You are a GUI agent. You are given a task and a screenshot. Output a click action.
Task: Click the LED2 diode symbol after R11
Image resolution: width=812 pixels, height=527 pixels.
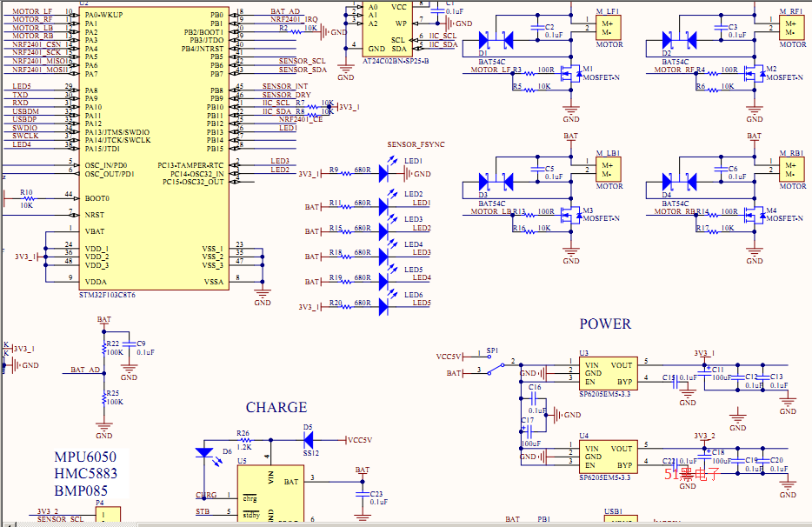(x=384, y=207)
